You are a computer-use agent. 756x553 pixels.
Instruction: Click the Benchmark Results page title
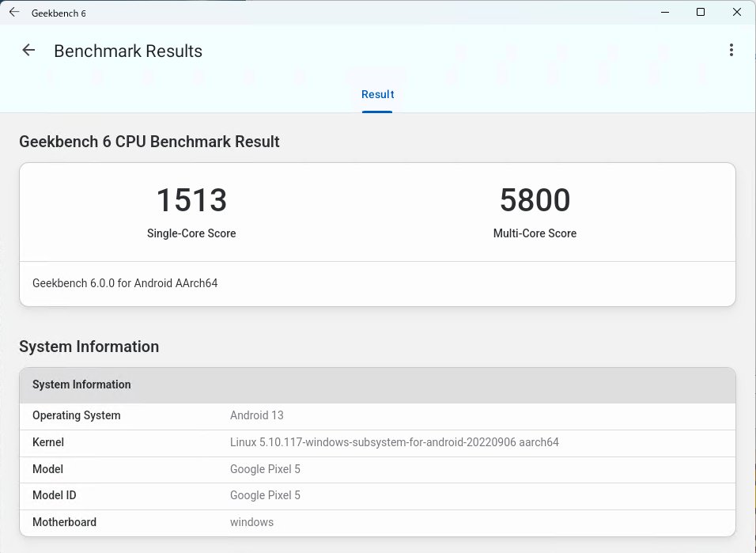tap(128, 51)
